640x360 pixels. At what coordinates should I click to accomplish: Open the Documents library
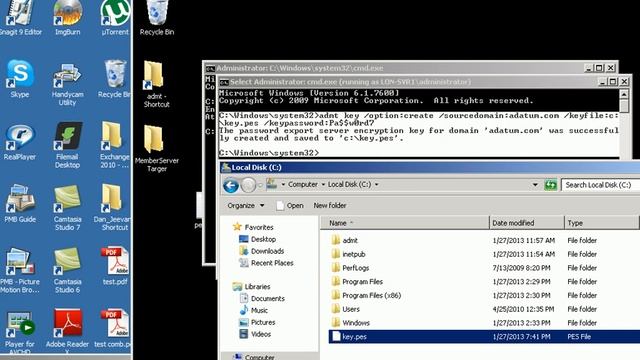262,298
